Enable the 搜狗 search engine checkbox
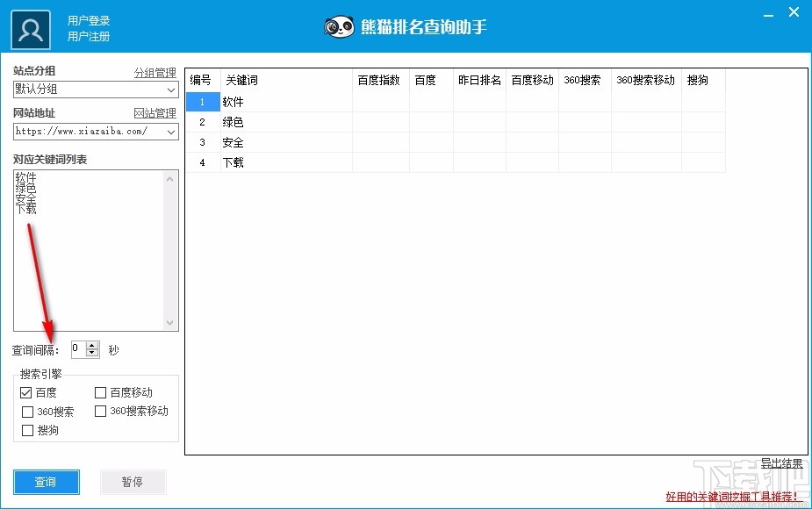The width and height of the screenshot is (812, 509). tap(26, 430)
